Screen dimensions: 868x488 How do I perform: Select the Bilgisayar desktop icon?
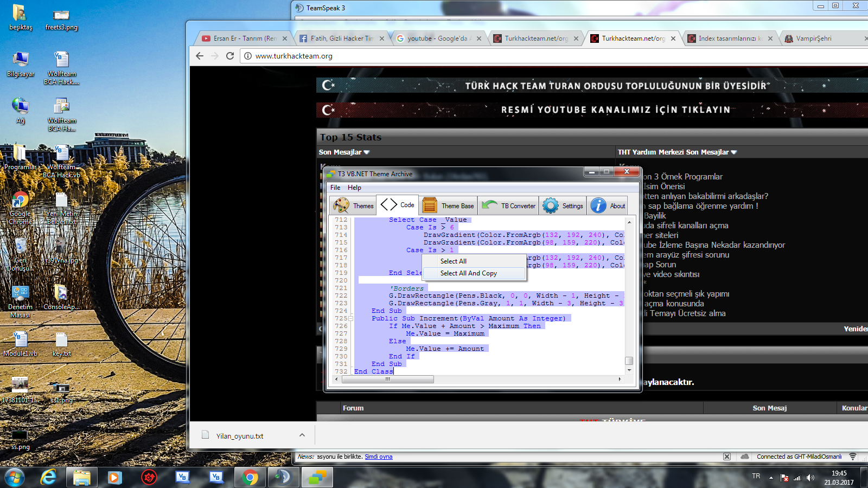(x=21, y=64)
